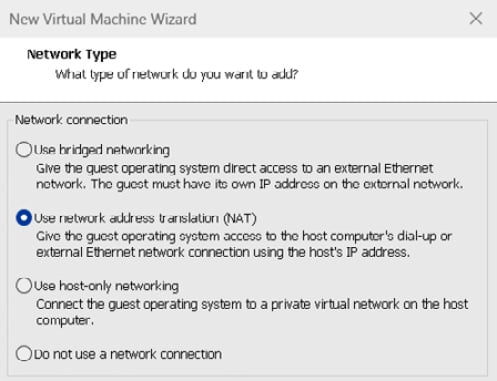Click the line ending "using the host's IP address."
497x381 pixels.
click(x=223, y=252)
